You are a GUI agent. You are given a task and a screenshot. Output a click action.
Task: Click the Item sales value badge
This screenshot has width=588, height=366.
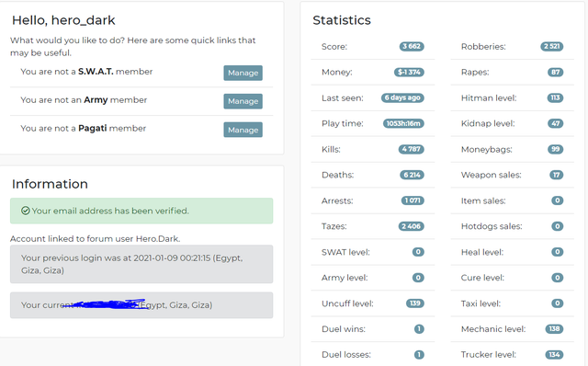click(558, 200)
